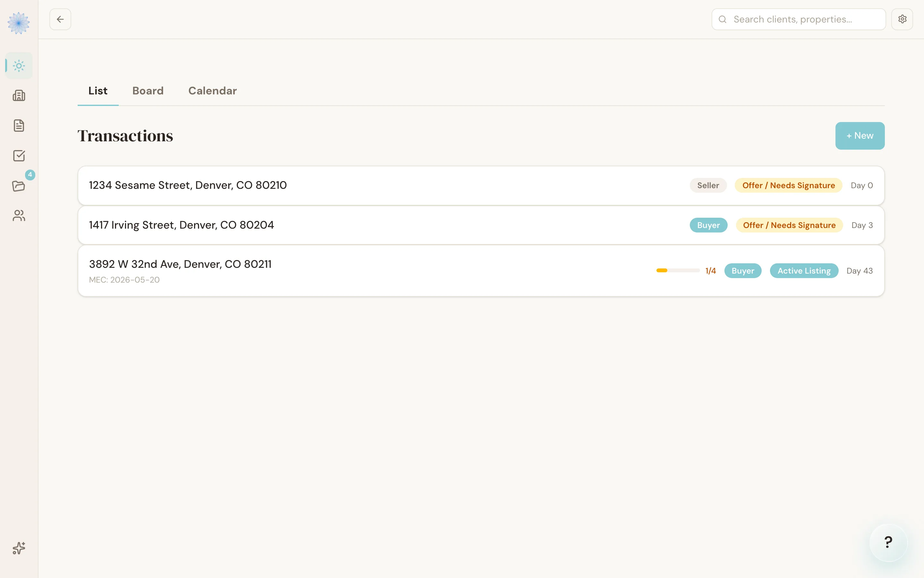The height and width of the screenshot is (578, 924).
Task: Switch to the Calendar tab
Action: [212, 91]
